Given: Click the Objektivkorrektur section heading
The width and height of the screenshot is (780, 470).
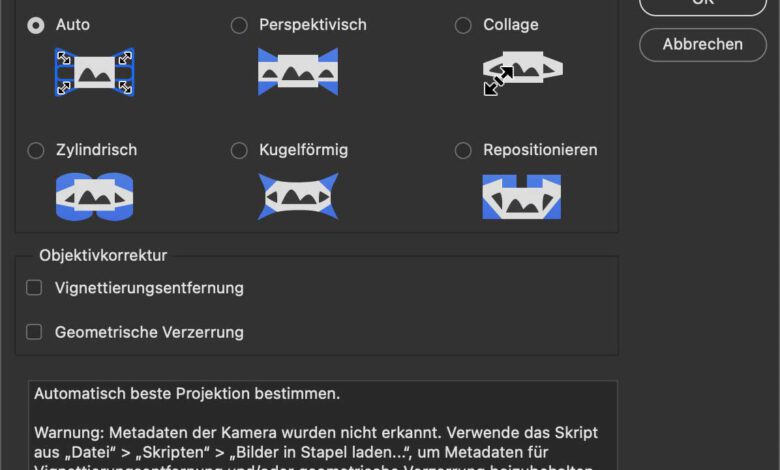Looking at the screenshot, I should coord(103,255).
